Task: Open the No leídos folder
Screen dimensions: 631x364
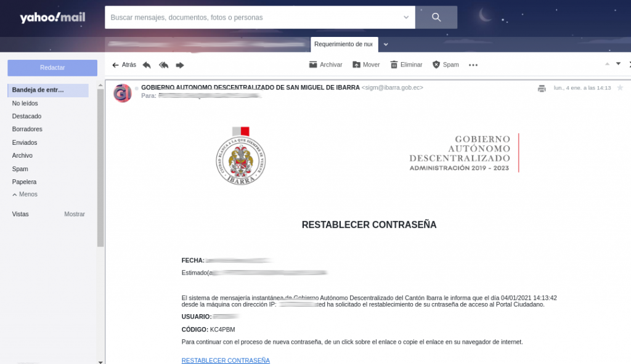Action: (x=25, y=103)
